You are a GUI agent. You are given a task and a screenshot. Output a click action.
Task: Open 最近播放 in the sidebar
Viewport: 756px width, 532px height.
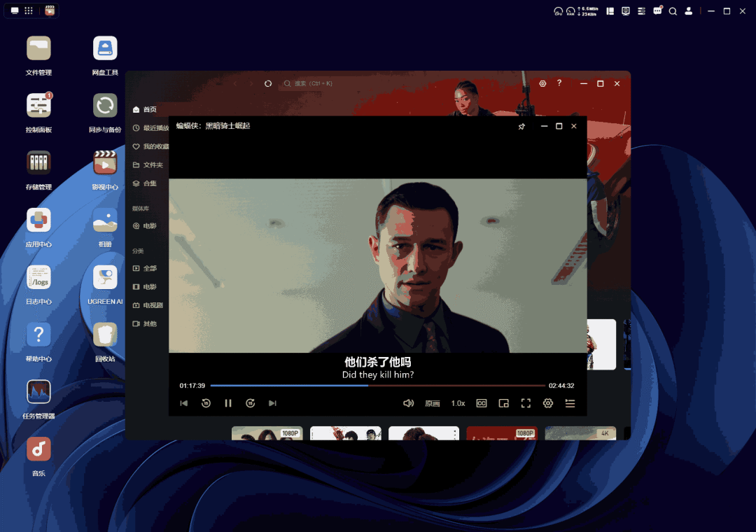point(150,128)
